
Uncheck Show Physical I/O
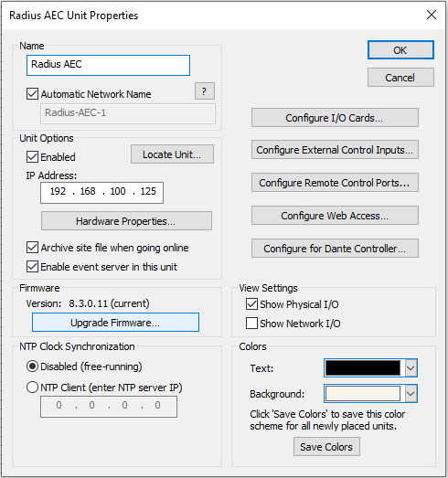coord(251,304)
